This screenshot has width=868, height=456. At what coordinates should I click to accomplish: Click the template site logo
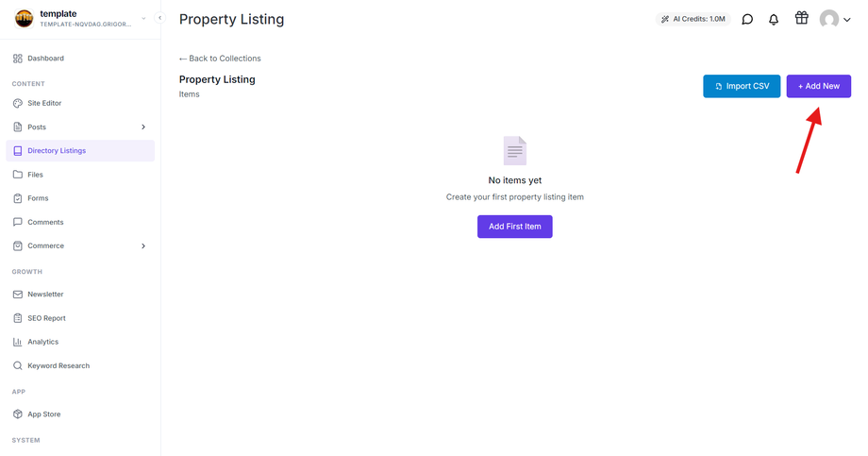pyautogui.click(x=24, y=19)
